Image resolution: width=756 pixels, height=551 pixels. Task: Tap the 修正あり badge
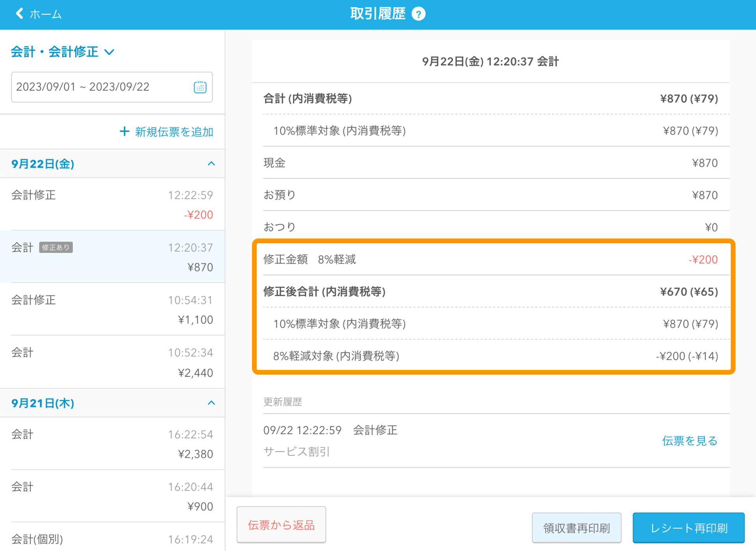[56, 248]
